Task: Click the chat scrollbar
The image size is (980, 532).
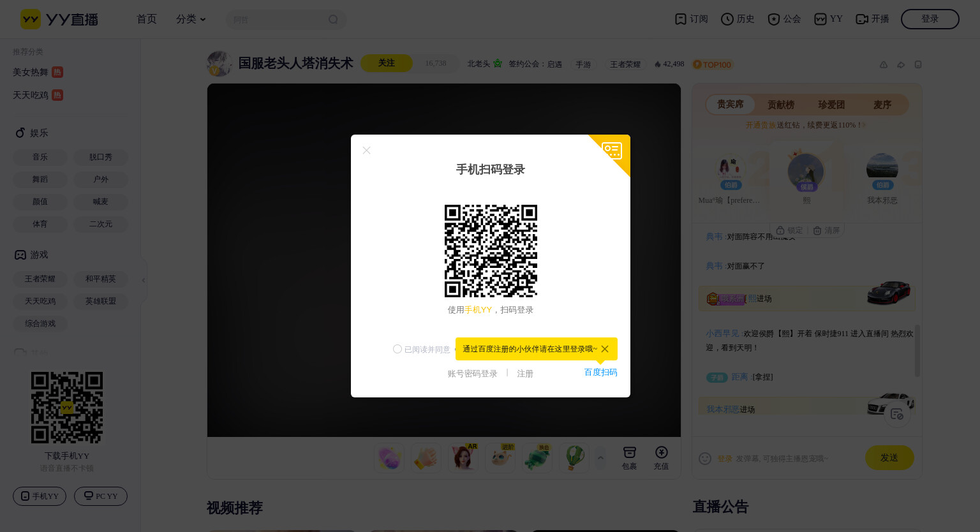Action: 917,350
